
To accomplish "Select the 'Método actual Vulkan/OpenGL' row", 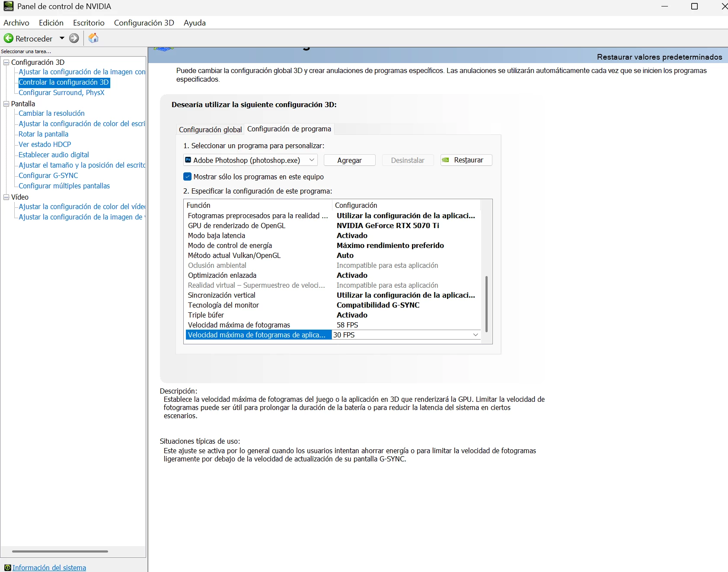I will 333,255.
